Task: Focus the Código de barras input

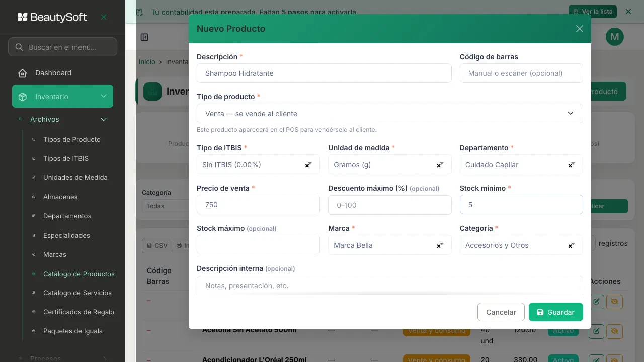Action: click(x=521, y=73)
